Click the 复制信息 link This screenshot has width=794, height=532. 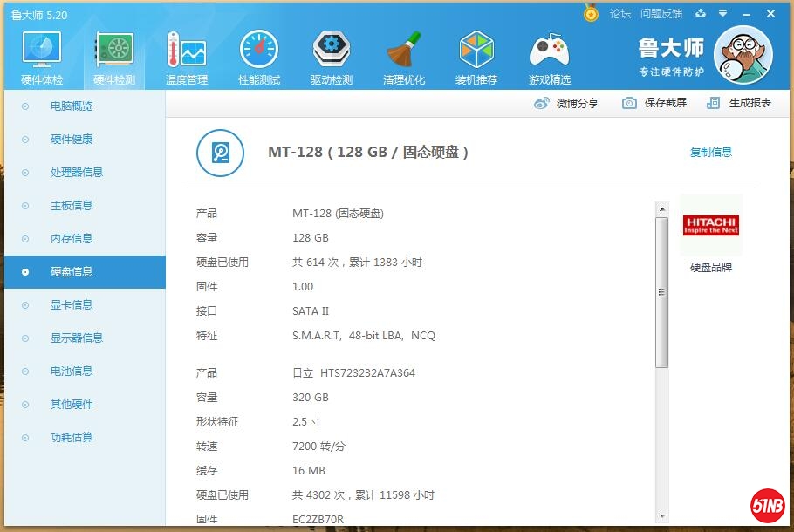[710, 152]
